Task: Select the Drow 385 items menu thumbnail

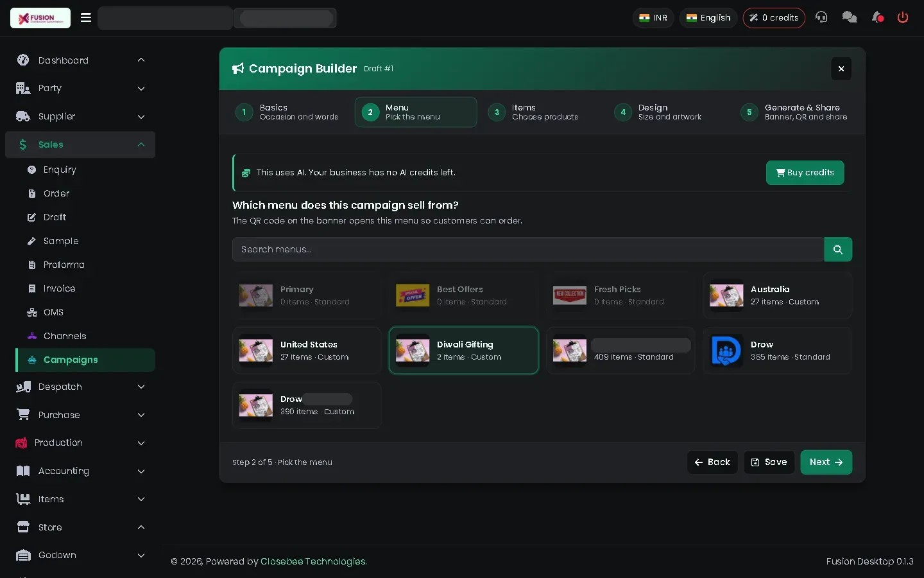Action: coord(726,351)
